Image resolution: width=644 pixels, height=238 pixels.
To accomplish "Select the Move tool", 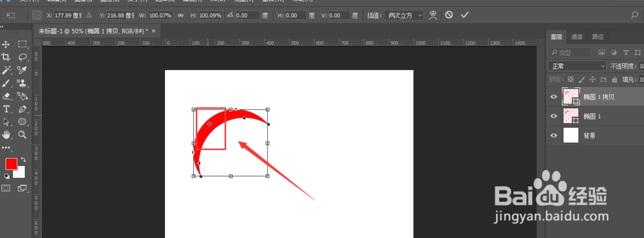I will [6, 44].
